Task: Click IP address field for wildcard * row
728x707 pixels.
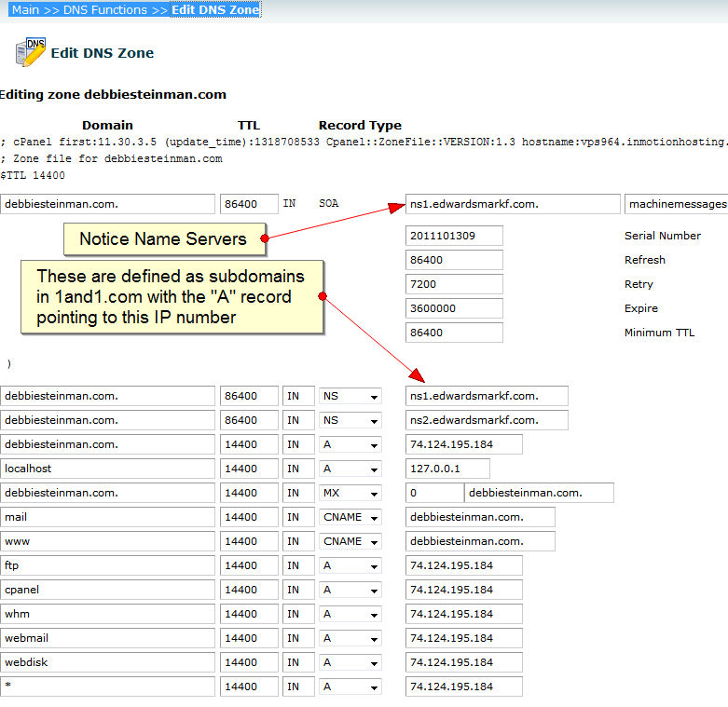Action: tap(464, 687)
